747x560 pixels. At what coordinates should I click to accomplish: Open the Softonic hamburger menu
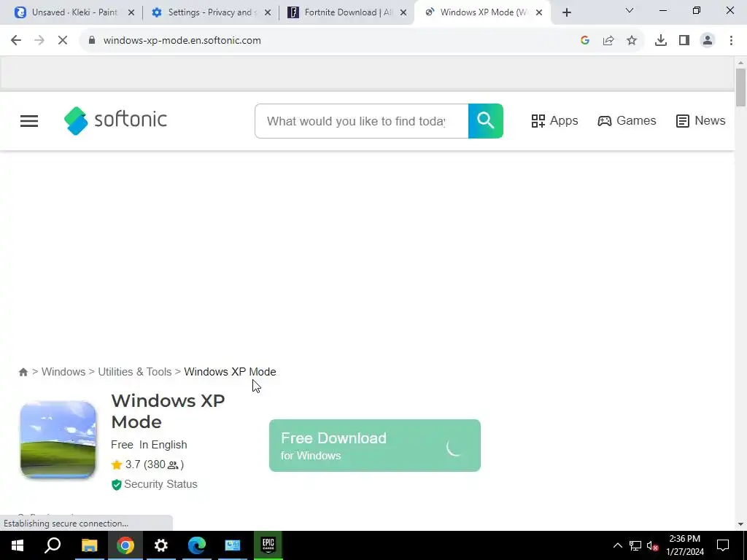(x=29, y=121)
